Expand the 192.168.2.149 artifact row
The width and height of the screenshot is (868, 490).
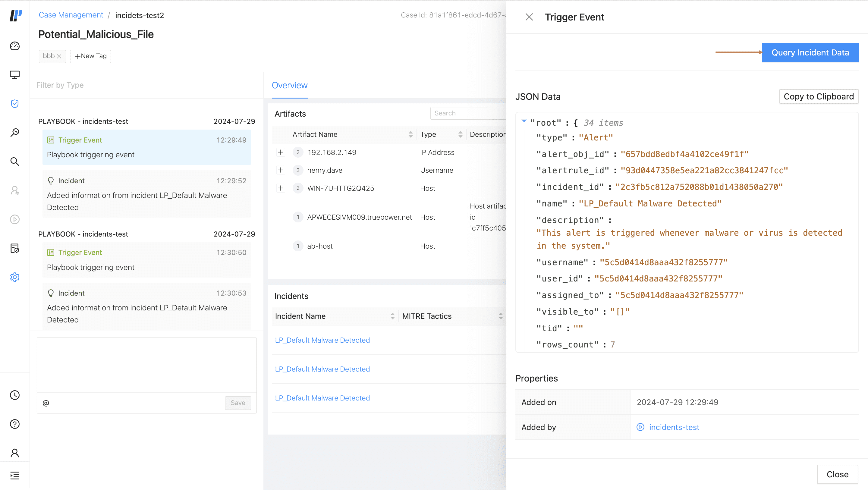pyautogui.click(x=280, y=152)
